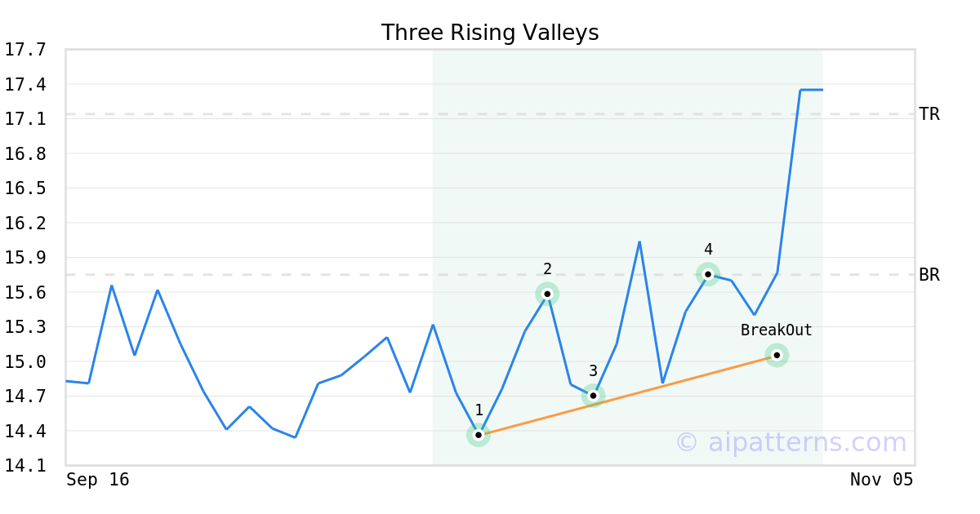Image resolution: width=980 pixels, height=514 pixels.
Task: Click the Nov 05 end date label
Action: [881, 480]
